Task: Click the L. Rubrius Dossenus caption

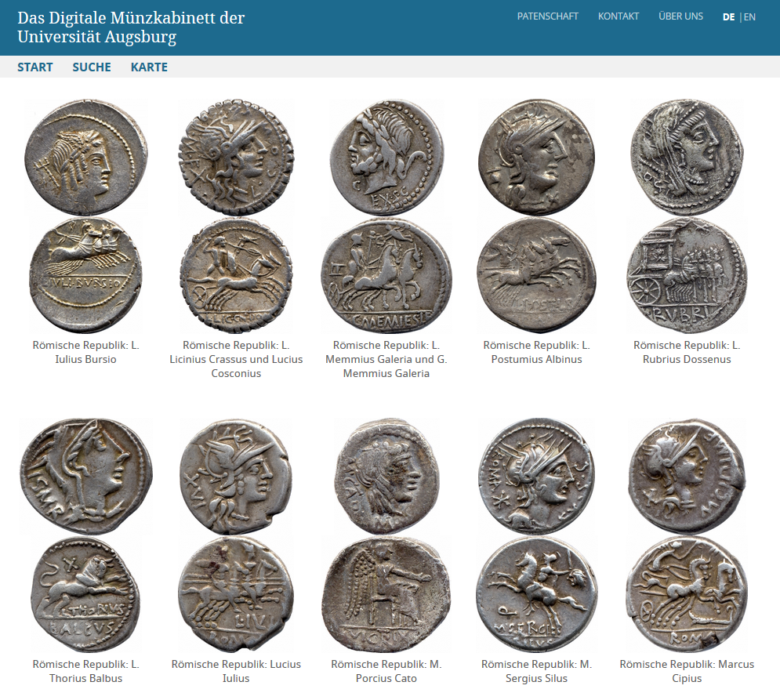Action: click(687, 352)
